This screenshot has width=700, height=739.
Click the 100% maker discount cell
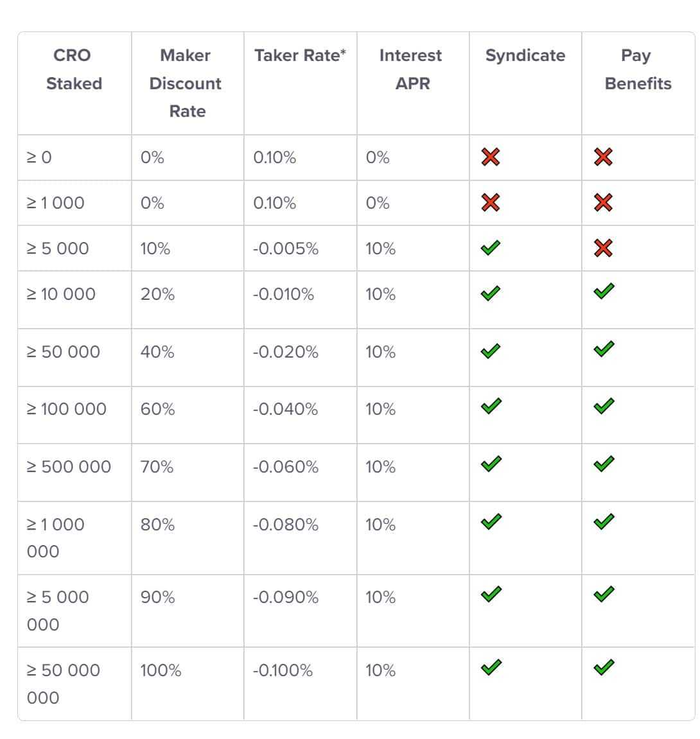pos(161,671)
